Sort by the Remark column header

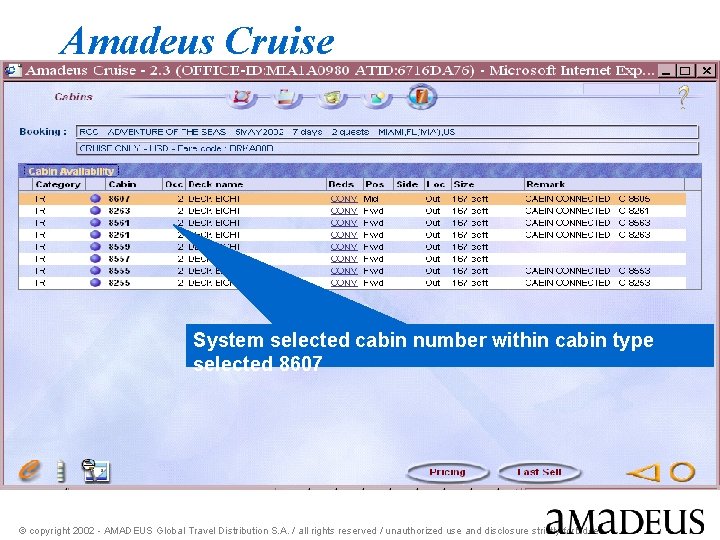coord(604,184)
